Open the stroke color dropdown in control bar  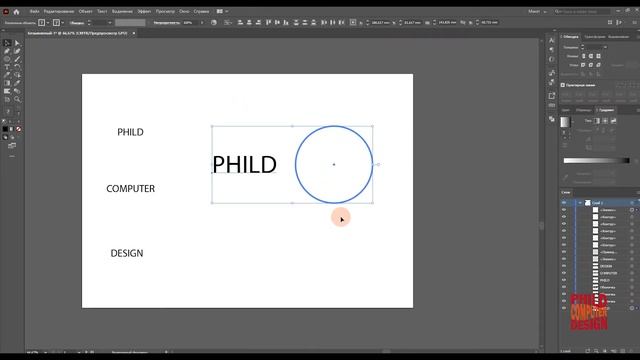click(63, 23)
